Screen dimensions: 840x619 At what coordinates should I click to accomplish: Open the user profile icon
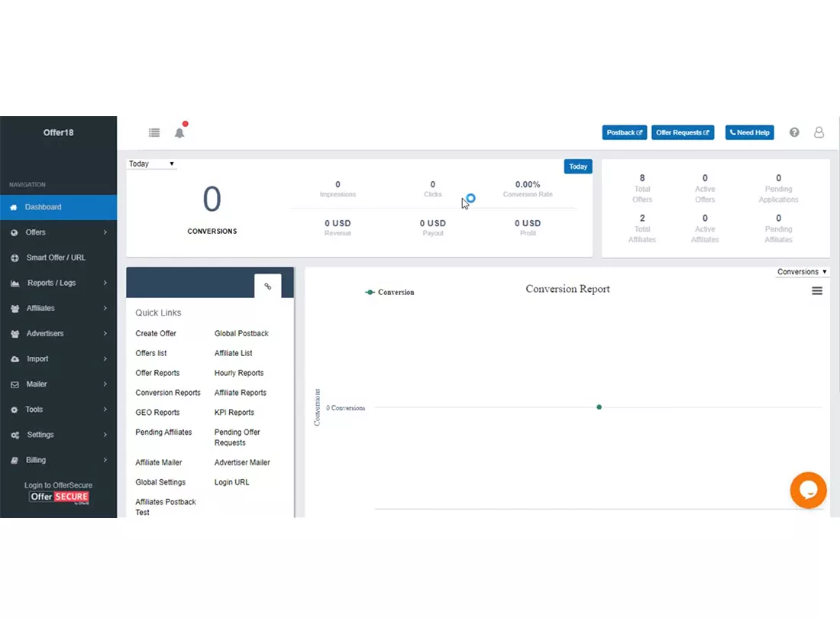pos(819,132)
